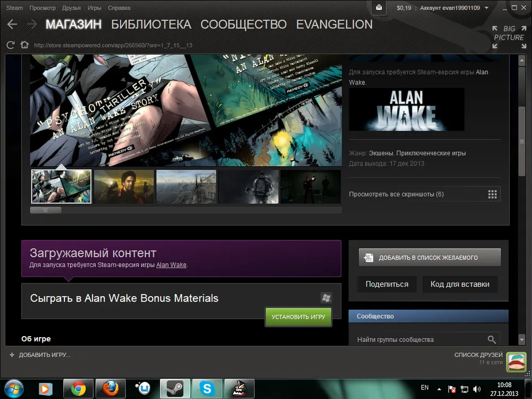Image resolution: width=532 pixels, height=399 pixels.
Task: Click УСТАНОВИТЬ ИГРУ button
Action: (298, 317)
